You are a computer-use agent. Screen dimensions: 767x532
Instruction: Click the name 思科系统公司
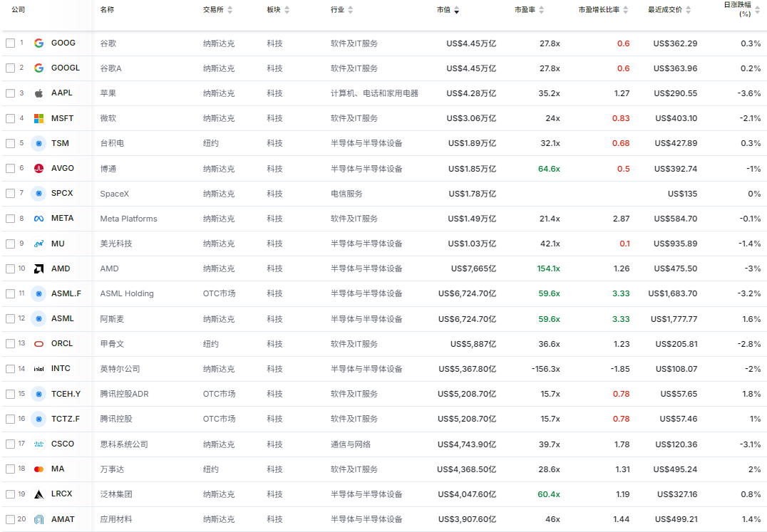124,444
